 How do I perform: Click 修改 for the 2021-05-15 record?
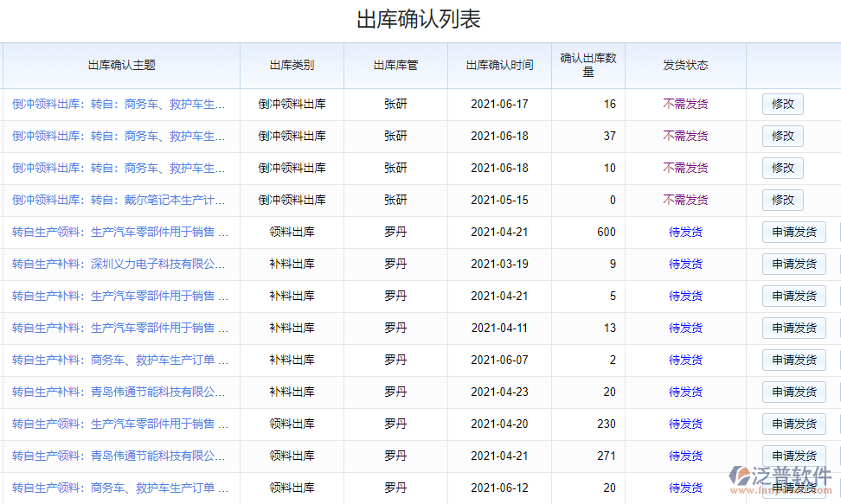(x=782, y=200)
